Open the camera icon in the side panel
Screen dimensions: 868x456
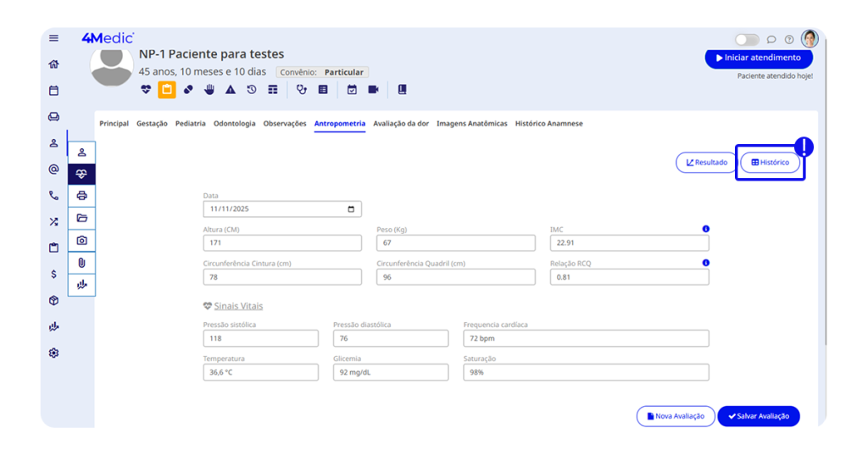pos(81,241)
